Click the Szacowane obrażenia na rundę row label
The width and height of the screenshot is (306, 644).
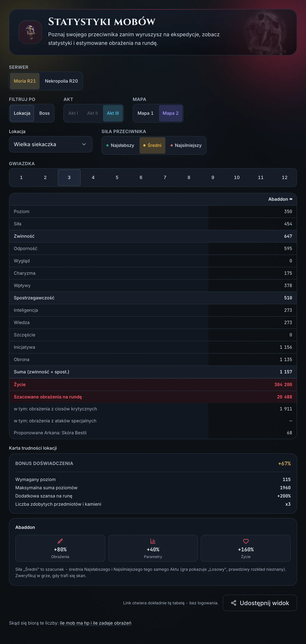[x=48, y=397]
